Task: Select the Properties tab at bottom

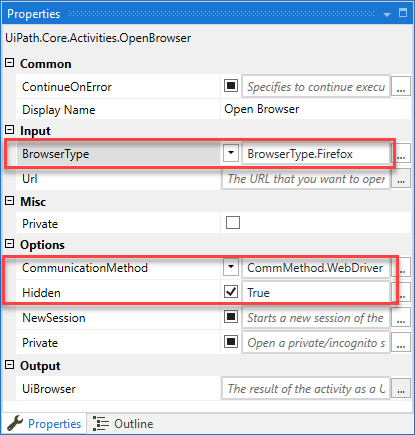Action: pos(44,424)
